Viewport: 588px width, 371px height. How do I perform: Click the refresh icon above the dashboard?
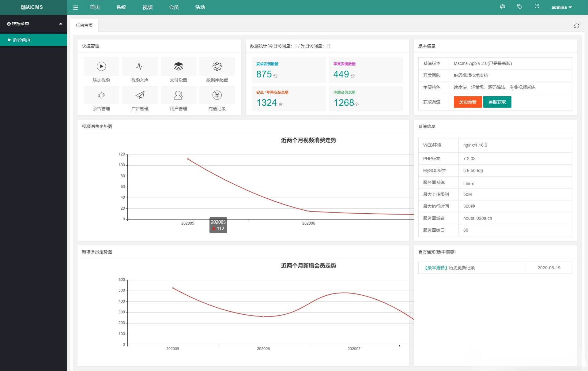point(577,26)
